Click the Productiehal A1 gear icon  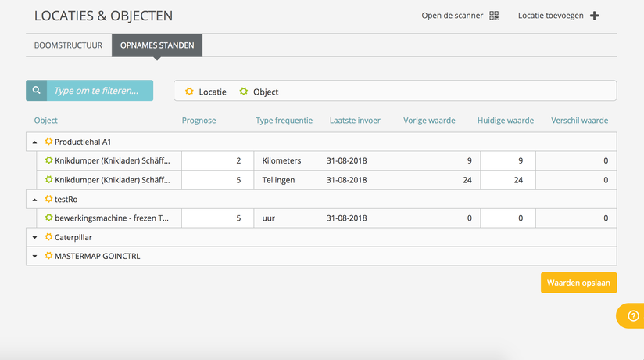click(49, 142)
